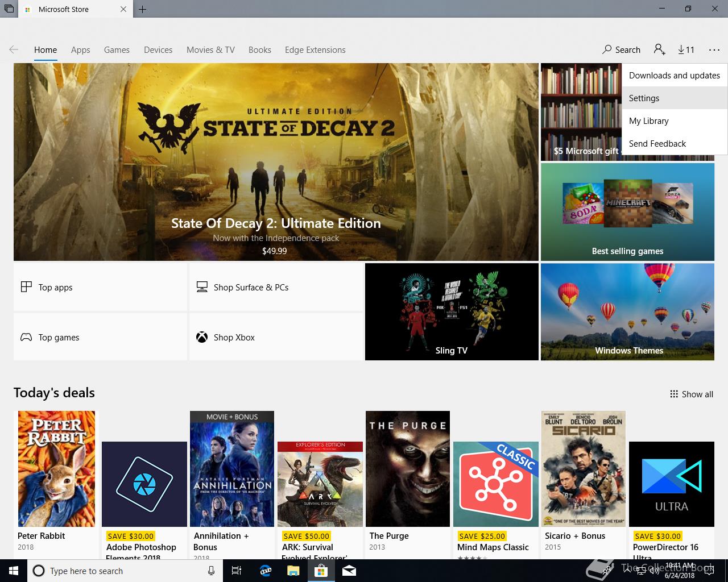
Task: Open the Best selling games tile
Action: (627, 211)
